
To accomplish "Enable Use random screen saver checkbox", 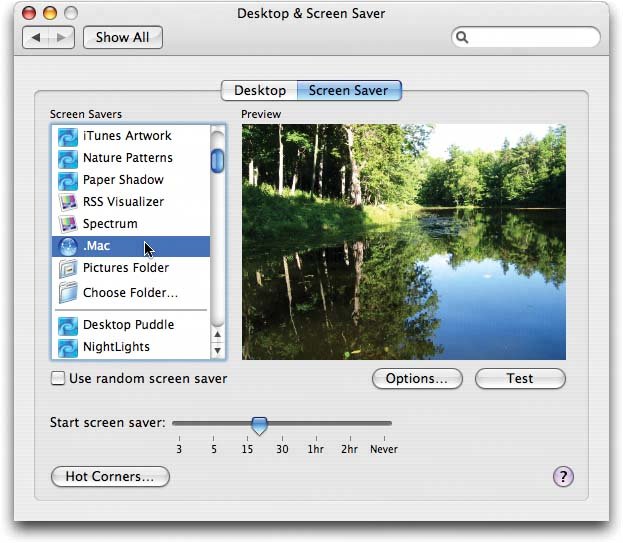I will [58, 379].
